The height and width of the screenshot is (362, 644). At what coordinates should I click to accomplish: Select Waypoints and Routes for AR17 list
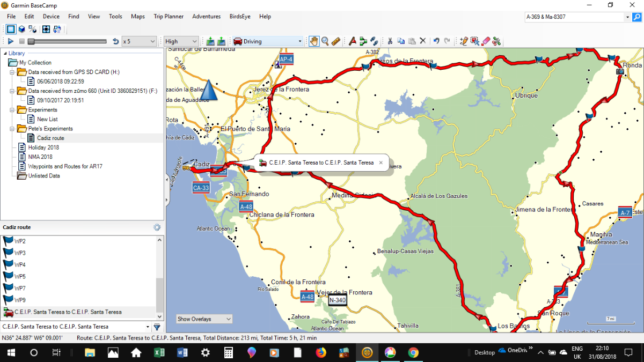[x=65, y=166]
